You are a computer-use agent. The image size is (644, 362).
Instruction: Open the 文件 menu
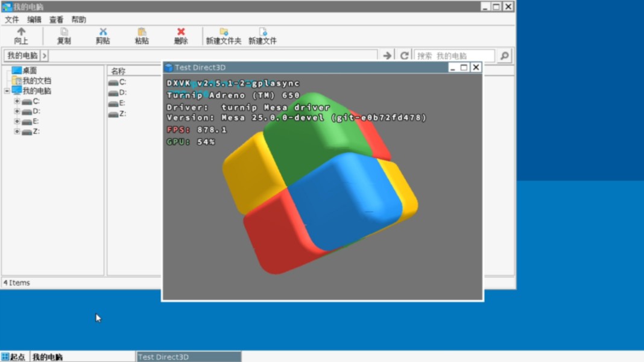pos(11,19)
